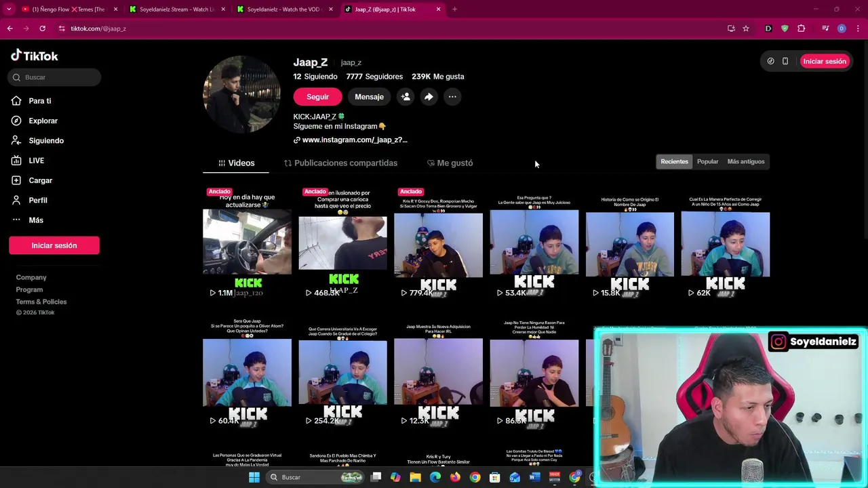Viewport: 868px width, 488px height.
Task: Switch to the Soyeldanielz Stream tab
Action: 177,9
